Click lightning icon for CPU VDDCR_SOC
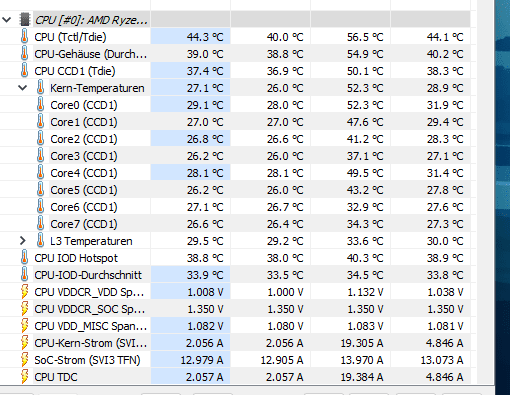The image size is (510, 395). tap(25, 309)
